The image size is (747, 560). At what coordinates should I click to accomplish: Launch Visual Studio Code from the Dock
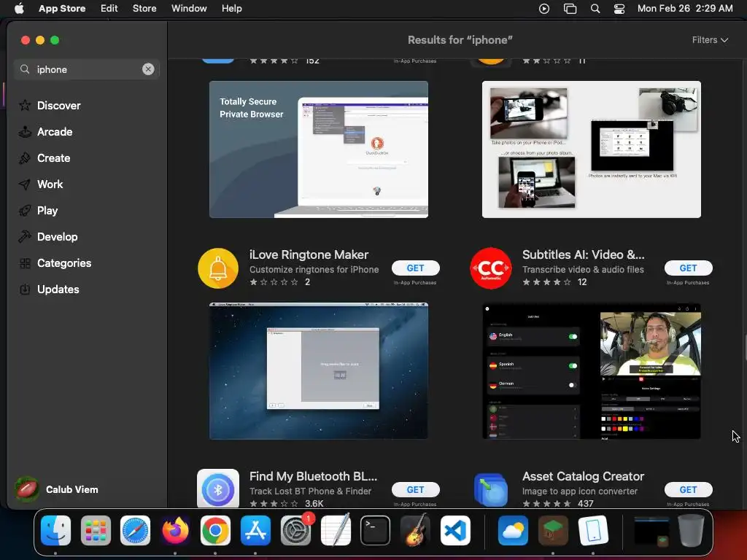(x=455, y=530)
